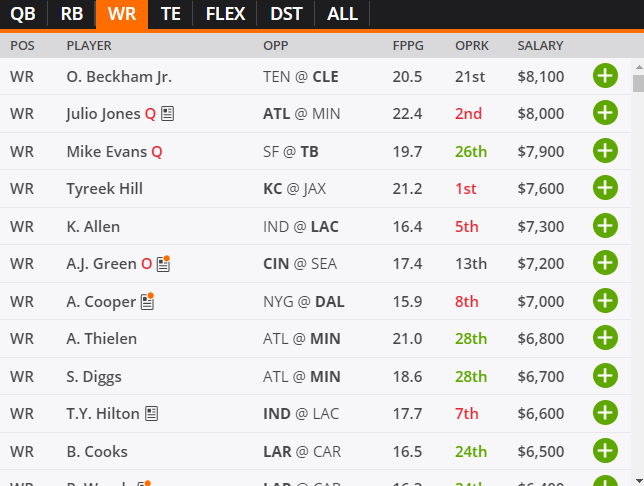Image resolution: width=644 pixels, height=486 pixels.
Task: Sort players by the FPPG header
Action: 408,45
